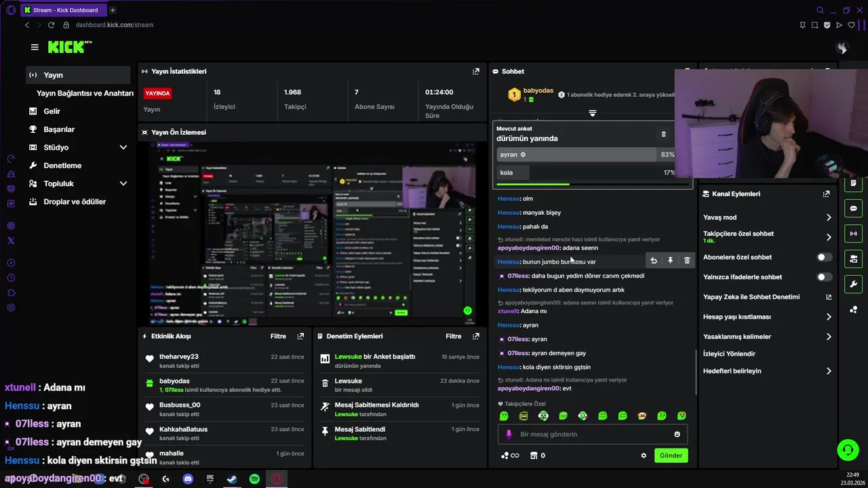Open Filtre in Etkinlik Akışı panel

coord(278,336)
